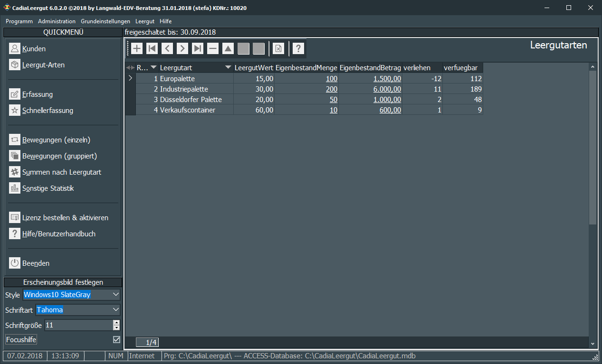The width and height of the screenshot is (602, 364).
Task: Open Lizenz bestellen & aktivieren
Action: 65,218
